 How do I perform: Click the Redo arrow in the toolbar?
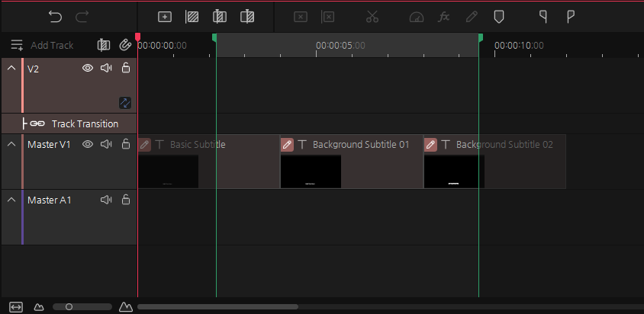point(82,16)
